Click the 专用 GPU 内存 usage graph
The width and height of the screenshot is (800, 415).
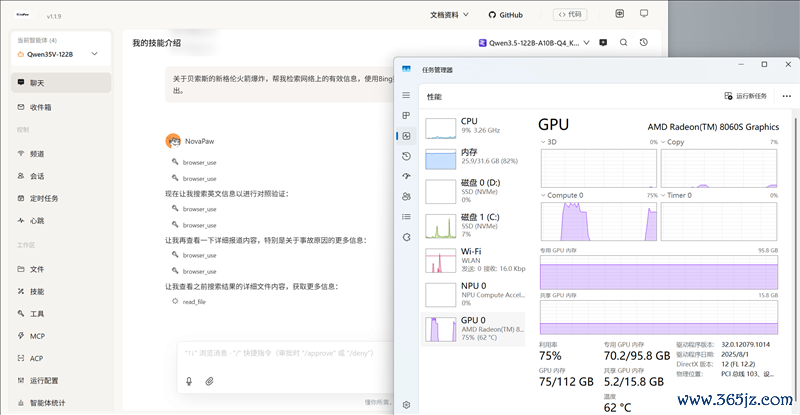click(659, 273)
